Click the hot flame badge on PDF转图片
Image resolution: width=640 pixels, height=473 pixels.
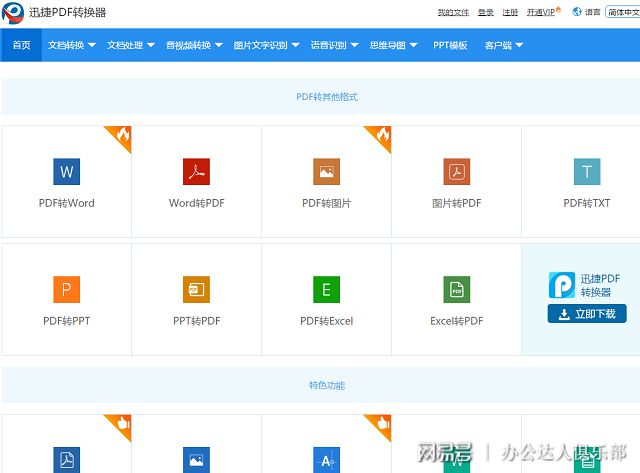(382, 135)
